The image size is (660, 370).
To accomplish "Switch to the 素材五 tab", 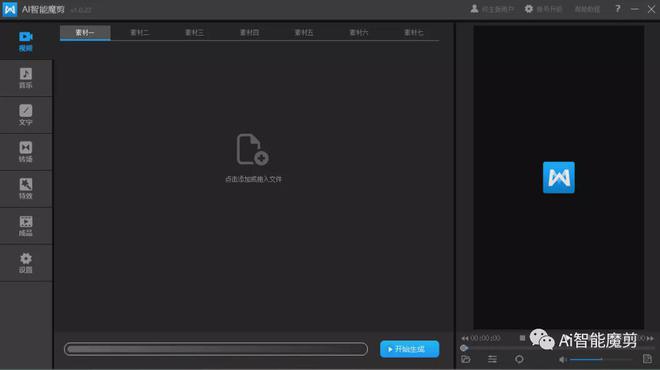I will click(304, 32).
